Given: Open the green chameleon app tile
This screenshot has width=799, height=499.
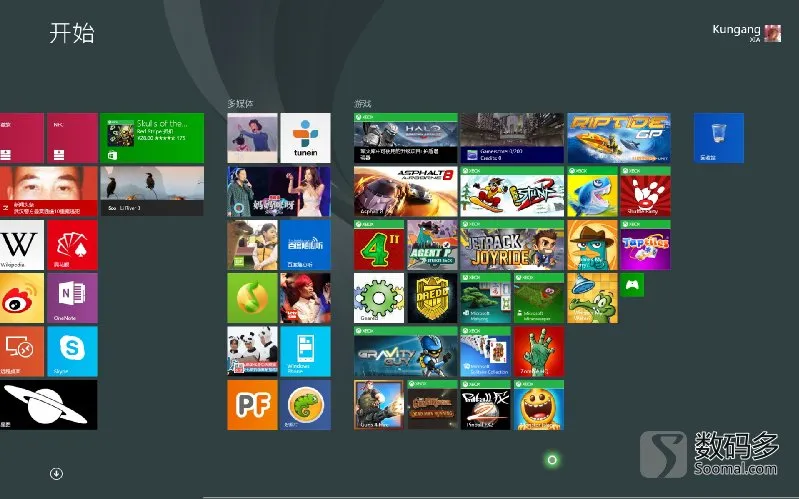Looking at the screenshot, I should 305,405.
